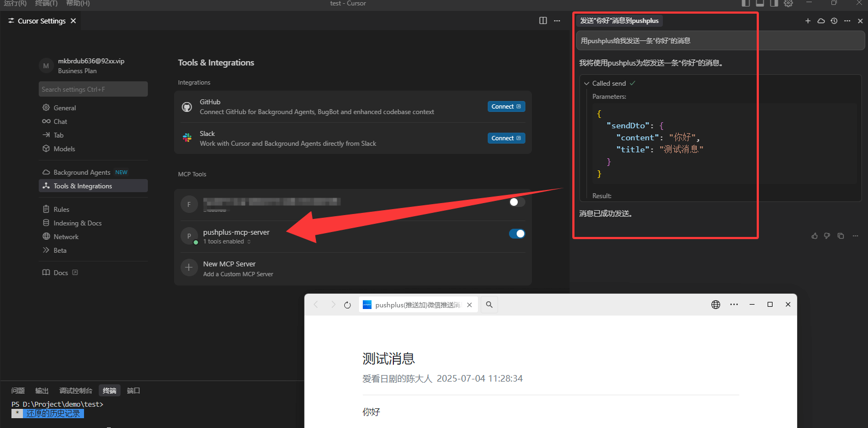
Task: Close the chat panel
Action: tap(860, 21)
